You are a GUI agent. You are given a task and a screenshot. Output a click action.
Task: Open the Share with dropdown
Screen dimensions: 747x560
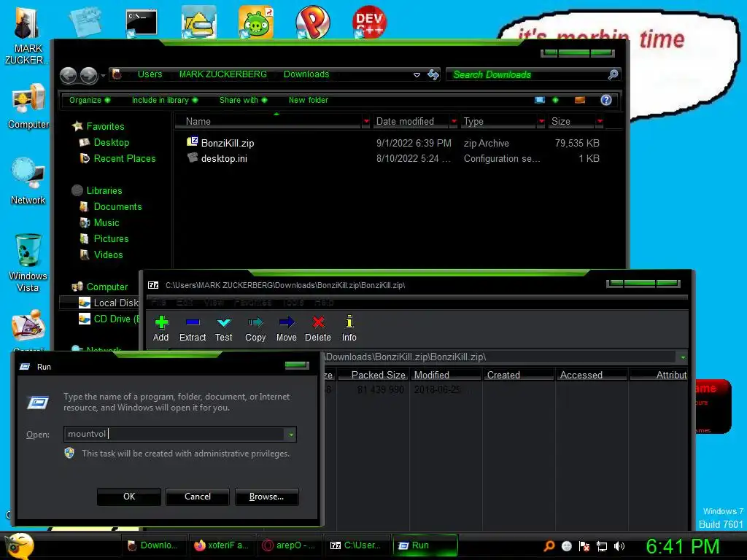(x=244, y=100)
